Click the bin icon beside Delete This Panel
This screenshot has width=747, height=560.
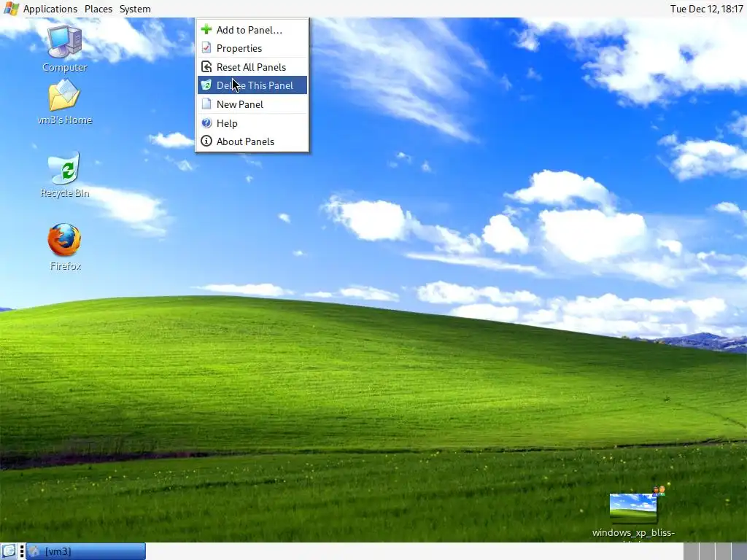[206, 85]
